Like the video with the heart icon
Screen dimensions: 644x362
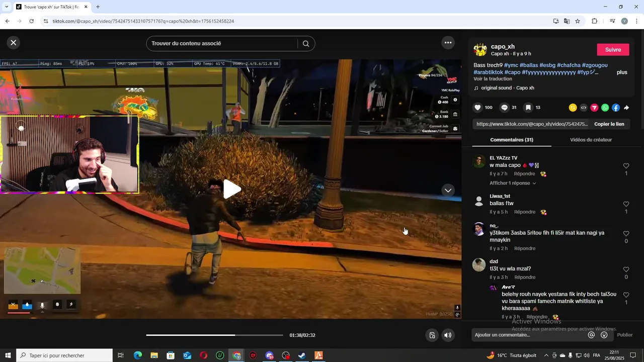tap(478, 108)
